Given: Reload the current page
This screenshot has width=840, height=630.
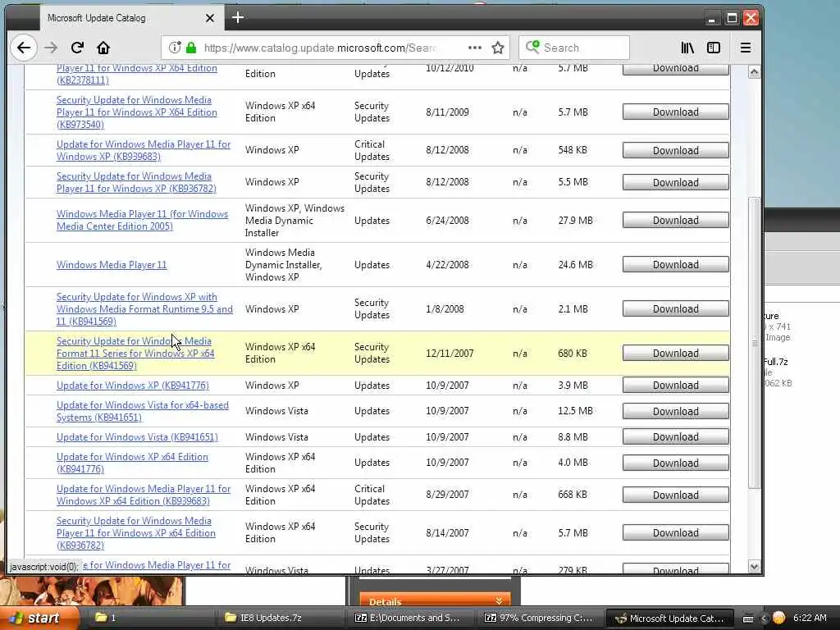Looking at the screenshot, I should tap(77, 48).
